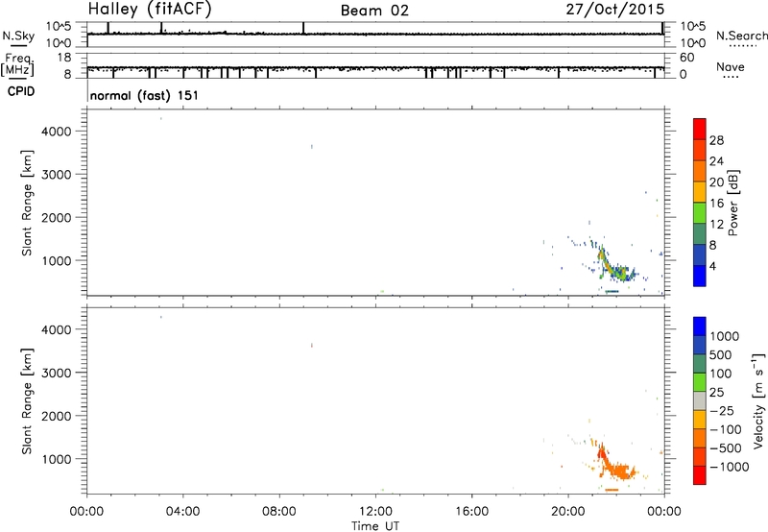768x532 pixels.
Task: Click the power panel 'Slant Range [km]' label
Action: (27, 203)
